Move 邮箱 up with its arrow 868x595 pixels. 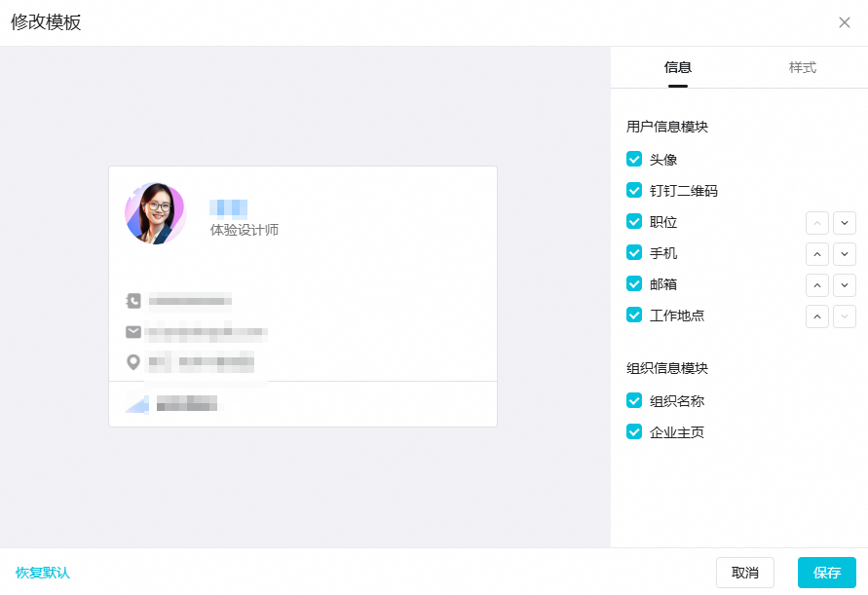point(817,285)
